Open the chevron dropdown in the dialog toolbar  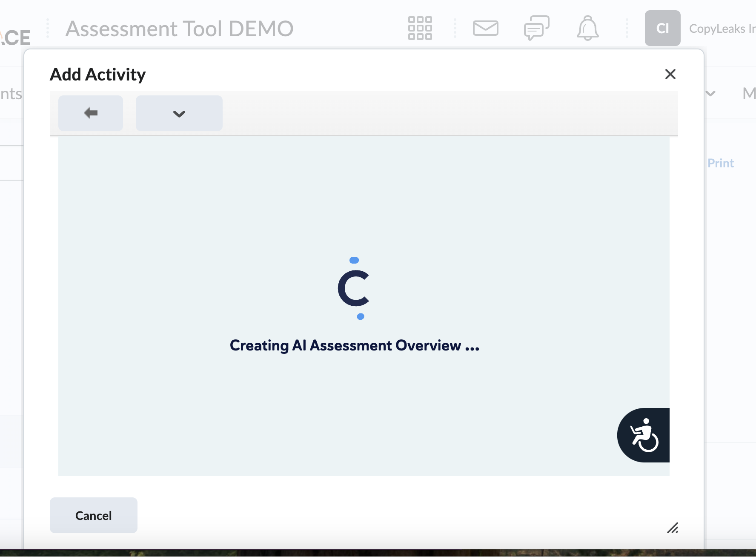pos(179,113)
